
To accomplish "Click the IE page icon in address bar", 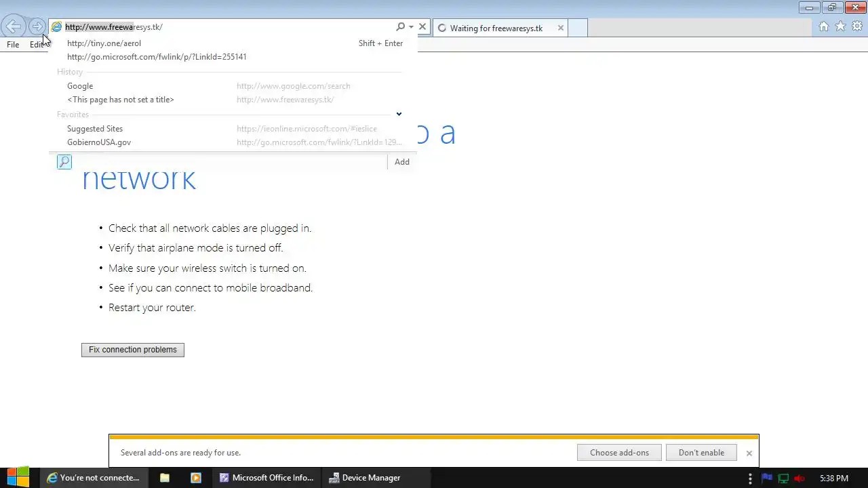I will [57, 27].
